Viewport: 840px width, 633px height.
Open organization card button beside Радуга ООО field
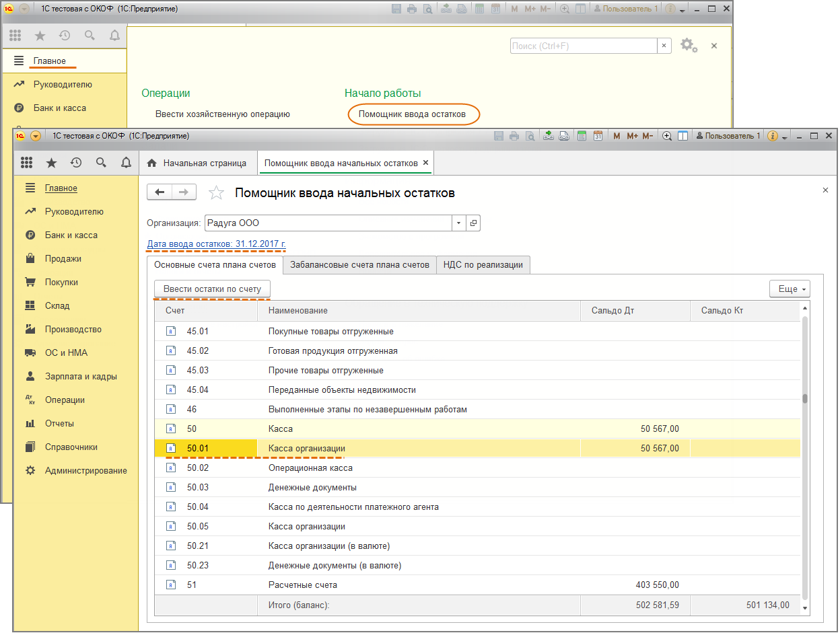(473, 223)
